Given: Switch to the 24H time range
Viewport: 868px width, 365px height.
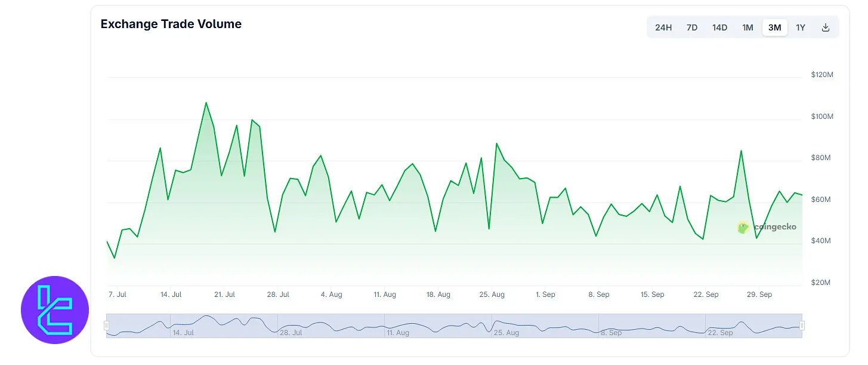Looking at the screenshot, I should click(x=663, y=27).
